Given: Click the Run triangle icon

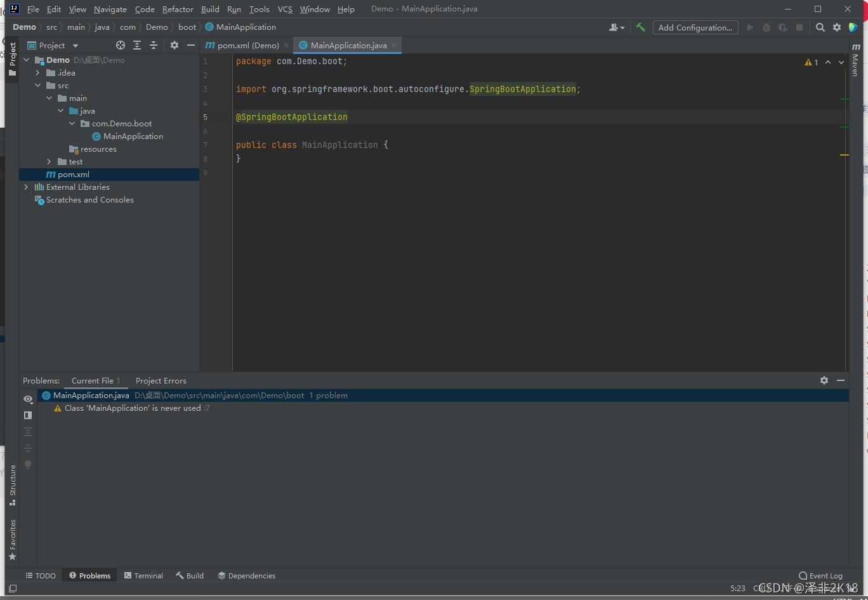Looking at the screenshot, I should click(x=751, y=27).
